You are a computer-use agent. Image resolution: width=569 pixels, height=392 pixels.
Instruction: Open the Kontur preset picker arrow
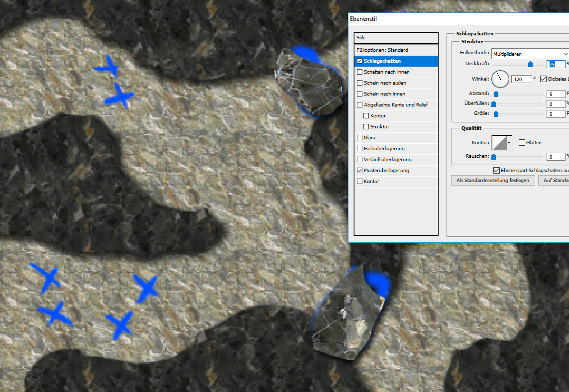point(509,143)
